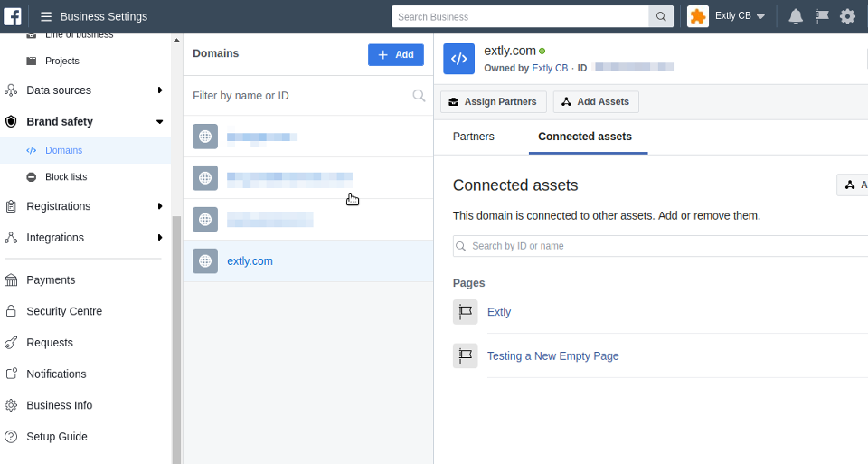The height and width of the screenshot is (464, 868).
Task: Select the extly.com domain row
Action: (308, 260)
